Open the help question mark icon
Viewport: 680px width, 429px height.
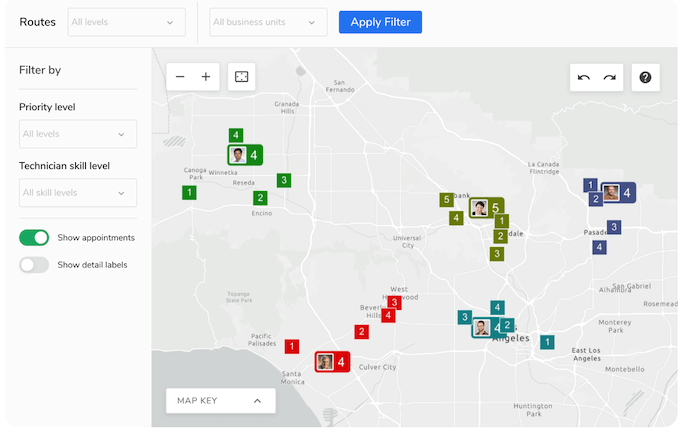coord(645,78)
